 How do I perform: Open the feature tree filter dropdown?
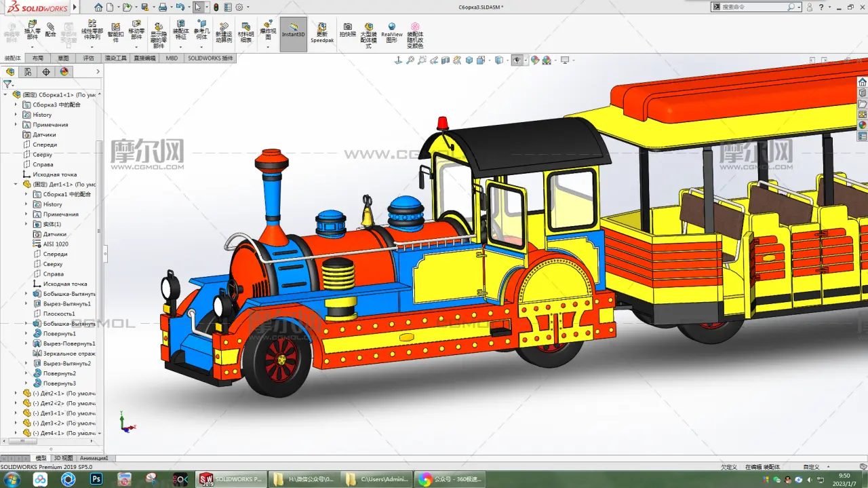click(x=8, y=84)
